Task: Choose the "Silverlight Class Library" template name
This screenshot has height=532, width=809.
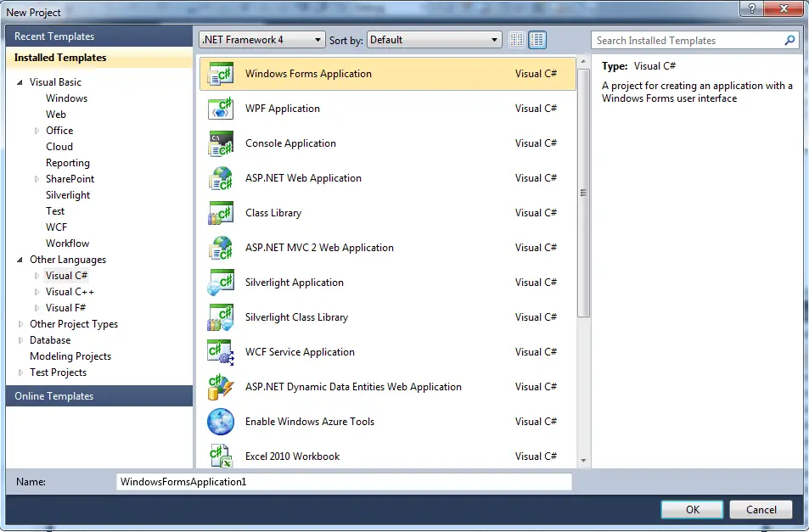Action: (x=296, y=317)
